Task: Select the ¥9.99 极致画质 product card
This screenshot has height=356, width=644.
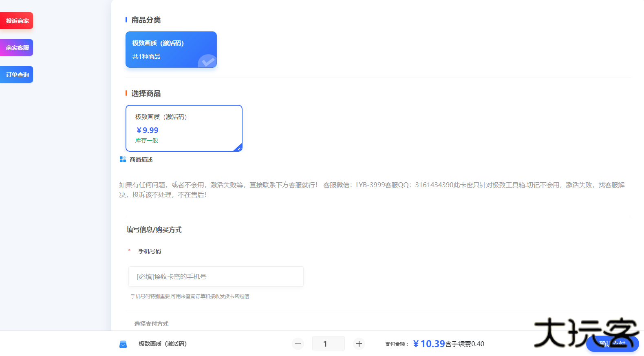Action: point(184,128)
